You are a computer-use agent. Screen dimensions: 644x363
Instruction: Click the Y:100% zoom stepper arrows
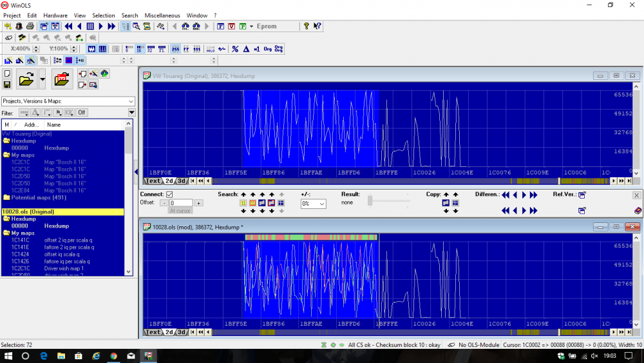[x=73, y=49]
